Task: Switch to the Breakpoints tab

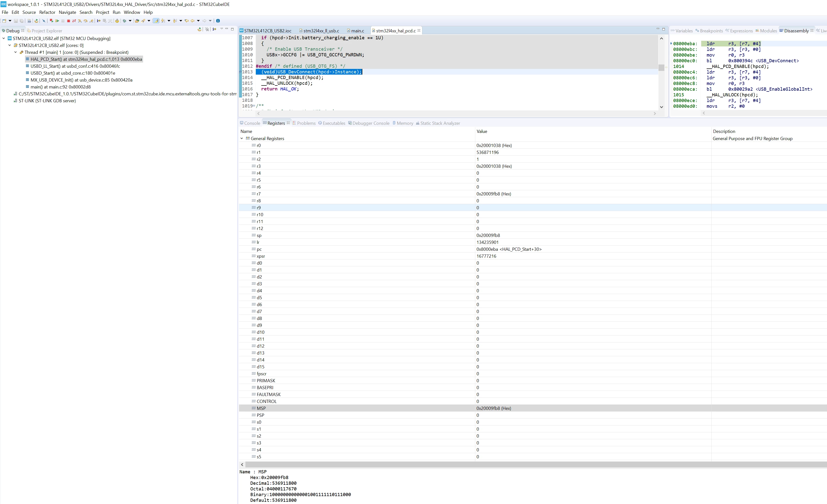Action: [x=709, y=31]
